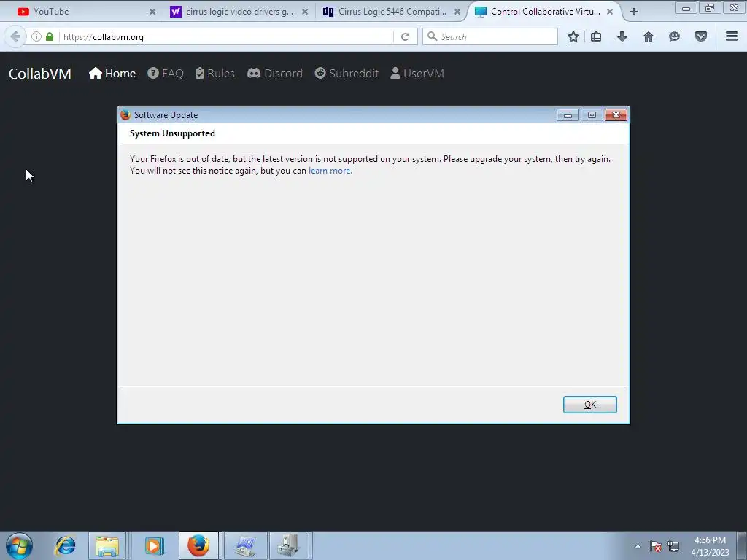Open the Subreddit nav link

tap(347, 74)
